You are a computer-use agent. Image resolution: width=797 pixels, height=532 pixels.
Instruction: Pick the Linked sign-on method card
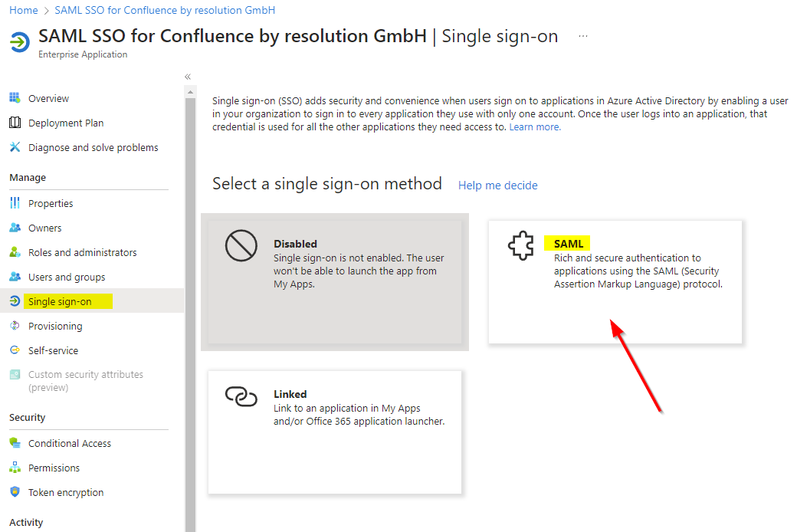(334, 432)
